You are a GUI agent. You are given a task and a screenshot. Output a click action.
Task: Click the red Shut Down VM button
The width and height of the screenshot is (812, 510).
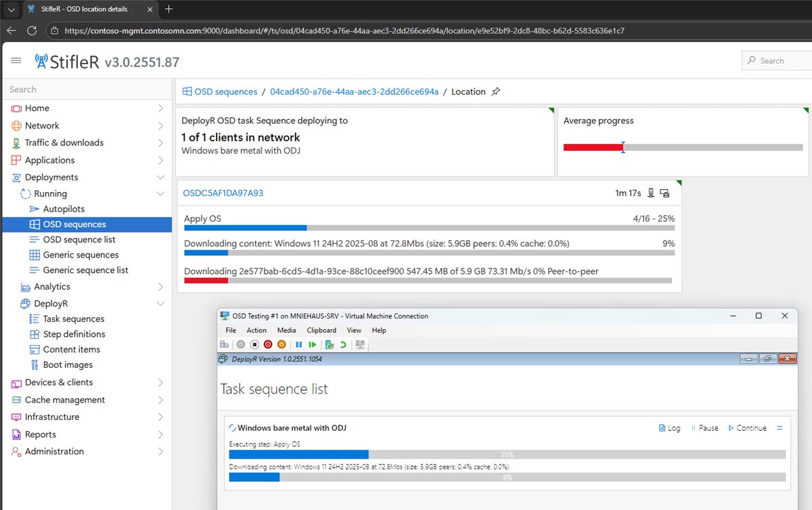coord(268,344)
